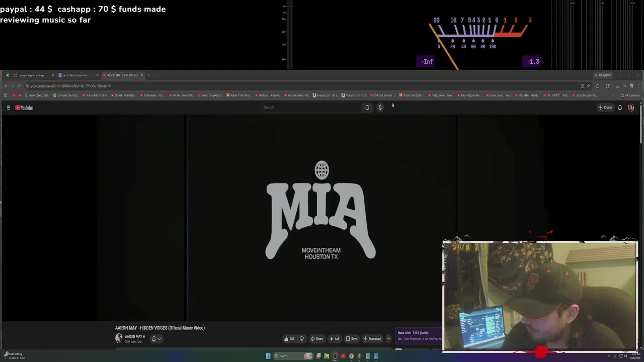644x362 pixels.
Task: Open the browser extensions puzzle icon
Action: [598, 86]
